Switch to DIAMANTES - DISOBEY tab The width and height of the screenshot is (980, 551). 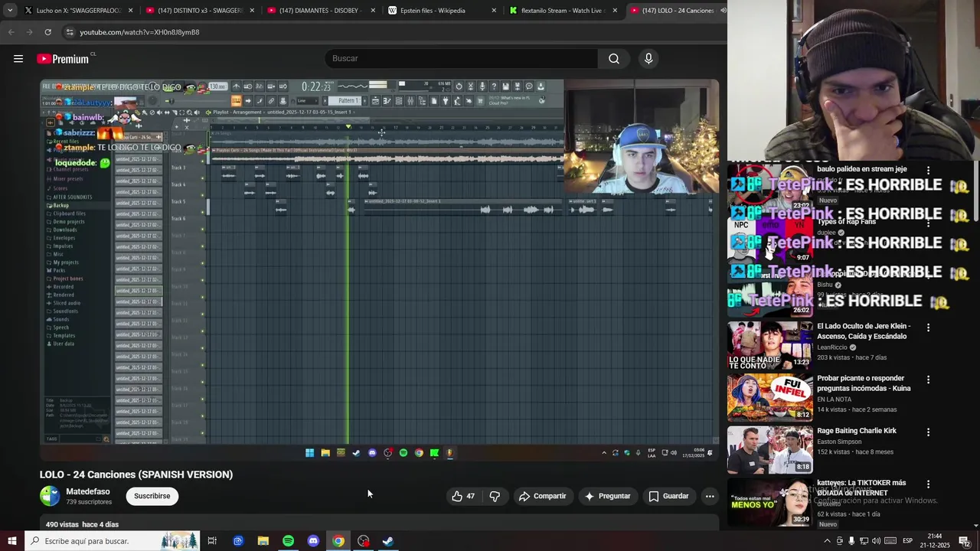point(321,11)
